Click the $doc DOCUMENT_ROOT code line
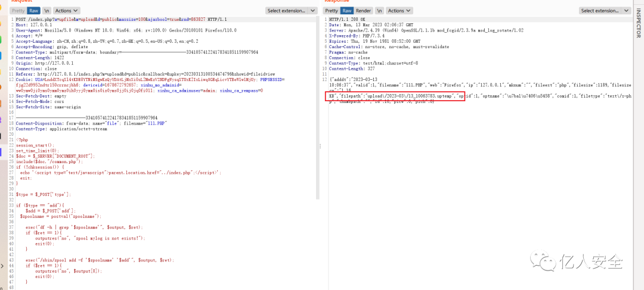644x290 pixels. click(55, 156)
